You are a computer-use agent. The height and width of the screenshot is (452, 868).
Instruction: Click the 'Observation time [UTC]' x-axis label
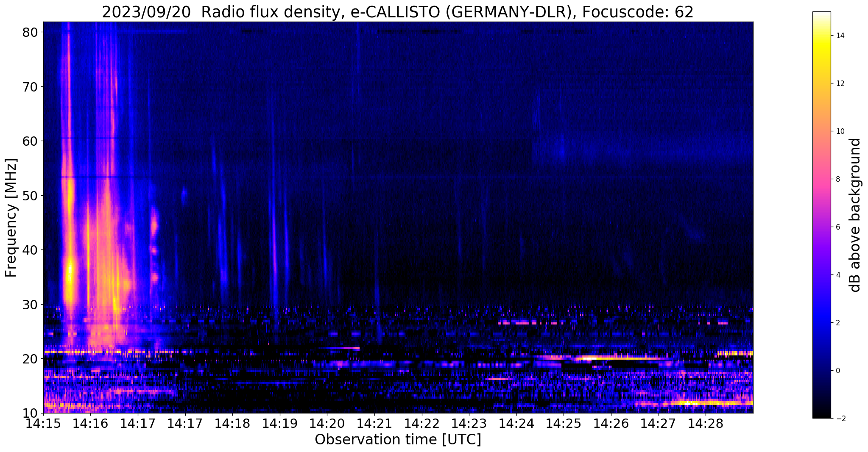[398, 439]
